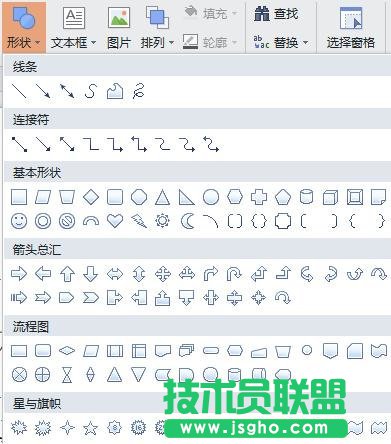The height and width of the screenshot is (444, 391).
Task: Select the freeform polygon shape
Action: tap(115, 91)
